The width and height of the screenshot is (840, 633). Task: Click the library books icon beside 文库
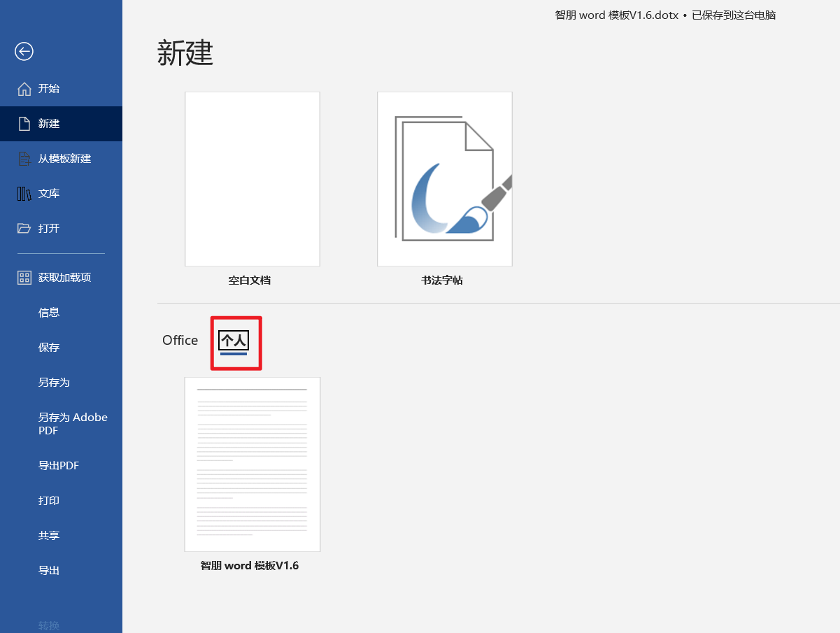[24, 194]
